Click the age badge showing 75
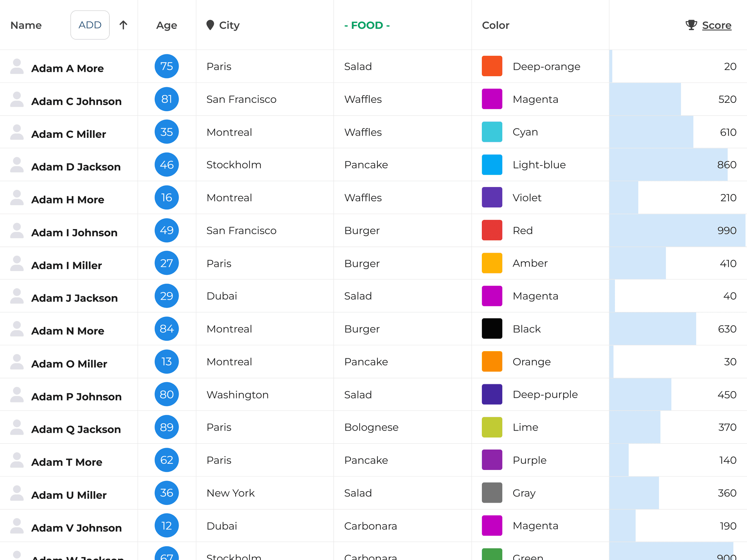 coord(167,66)
